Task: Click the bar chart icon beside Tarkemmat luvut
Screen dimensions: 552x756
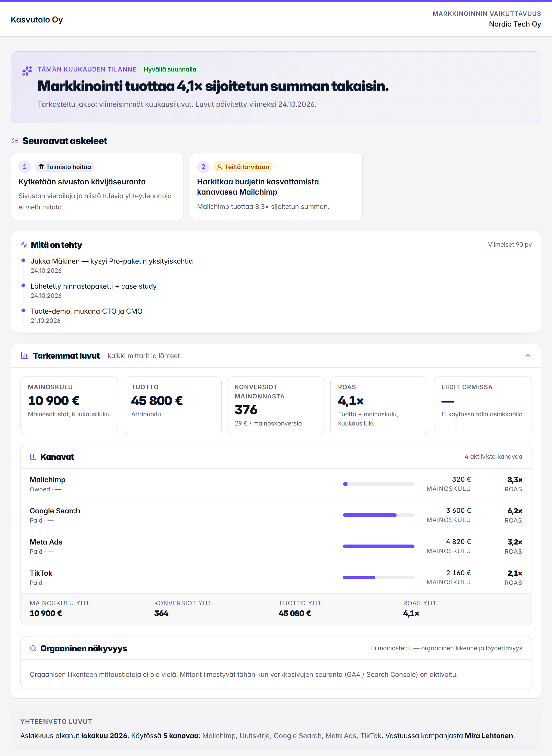Action: pyautogui.click(x=24, y=356)
